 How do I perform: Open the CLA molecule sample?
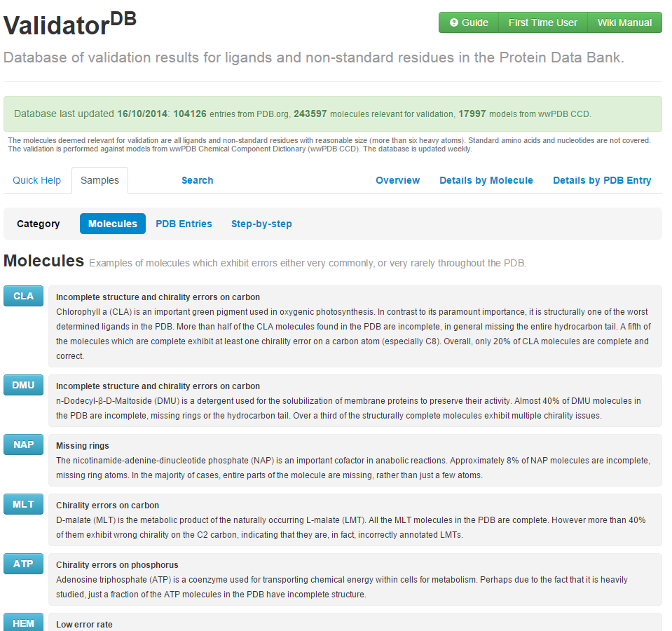click(x=24, y=296)
